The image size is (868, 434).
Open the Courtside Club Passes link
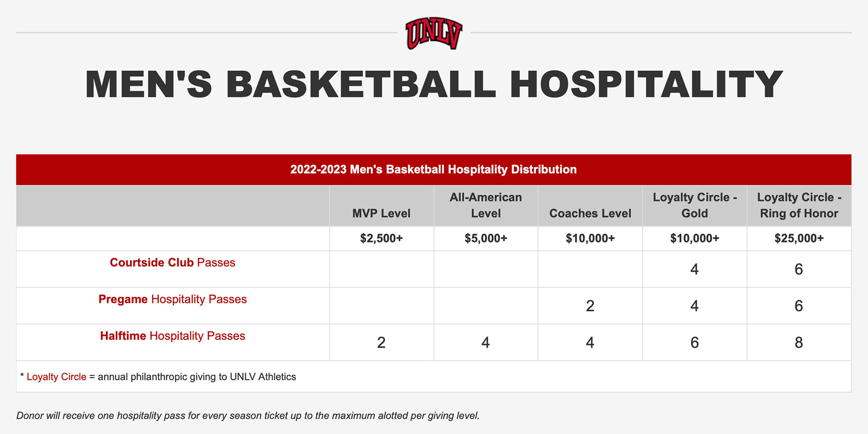tap(172, 263)
